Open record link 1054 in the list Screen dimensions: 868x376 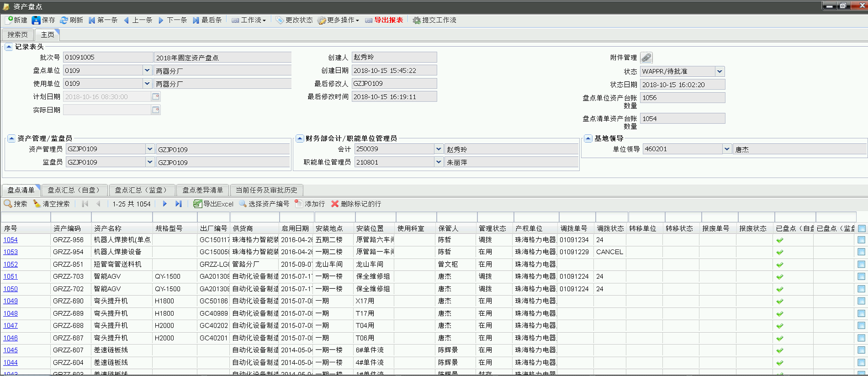point(11,240)
